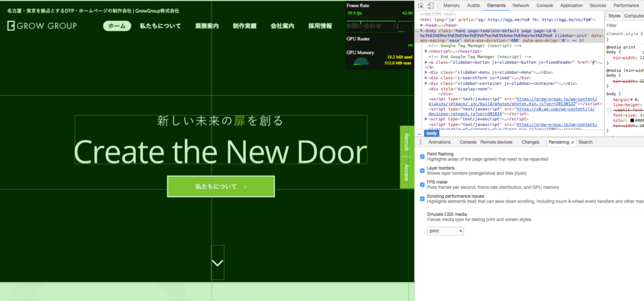
Task: Expand the c-searchform div node
Action: click(x=426, y=77)
